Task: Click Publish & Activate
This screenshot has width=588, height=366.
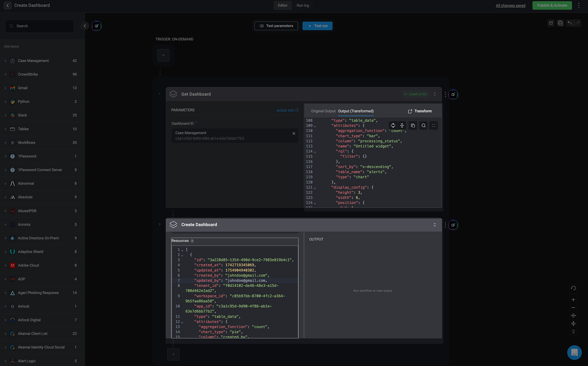Action: 552,5
